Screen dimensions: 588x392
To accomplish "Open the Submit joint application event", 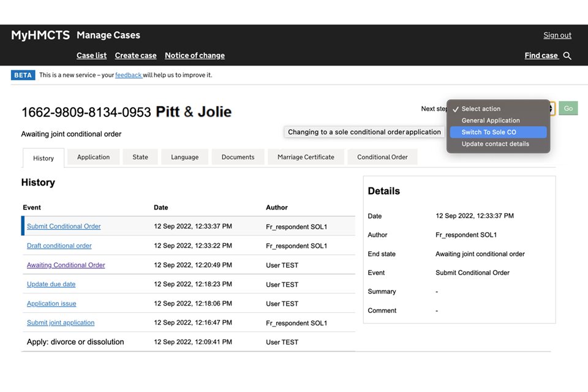I will [x=61, y=323].
